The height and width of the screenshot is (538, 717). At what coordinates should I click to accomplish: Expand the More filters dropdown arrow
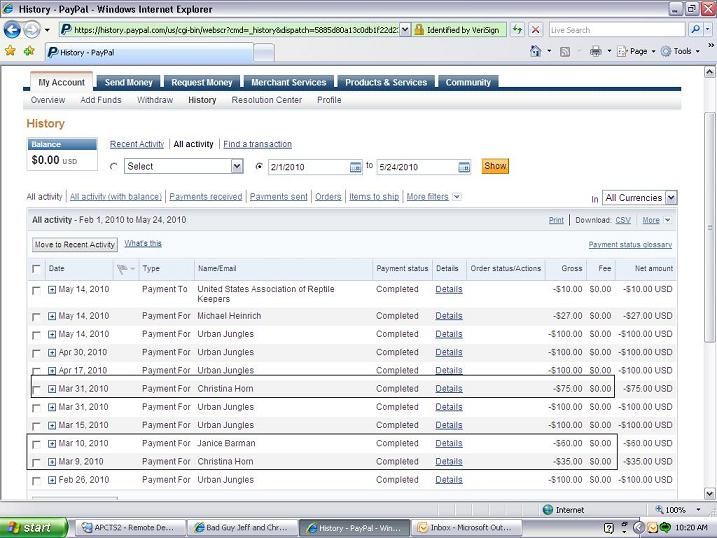pyautogui.click(x=456, y=197)
